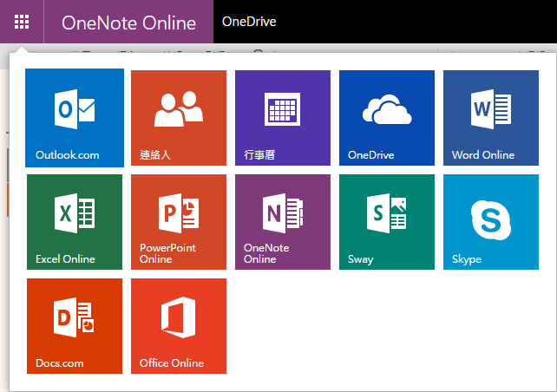Viewport: 557px width, 392px height.
Task: Close the app launcher grid button
Action: 22,22
